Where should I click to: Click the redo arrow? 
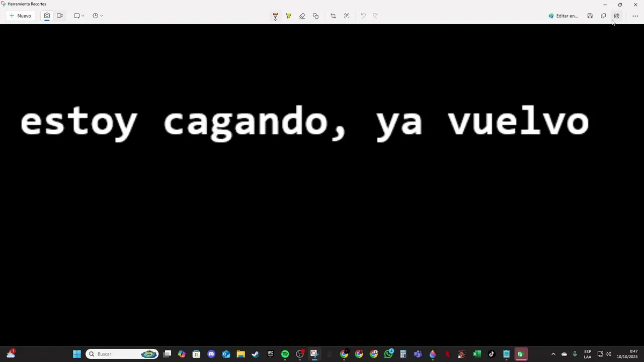(375, 16)
